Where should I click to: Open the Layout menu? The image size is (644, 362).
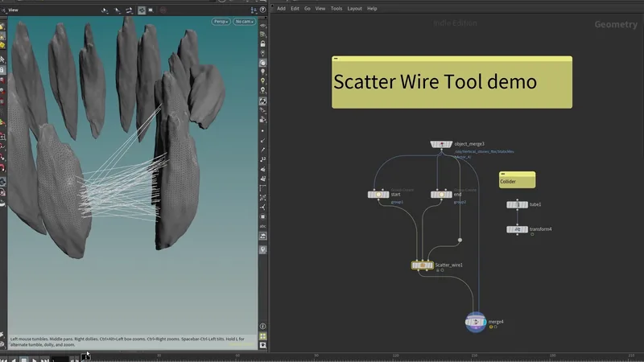[x=354, y=9]
